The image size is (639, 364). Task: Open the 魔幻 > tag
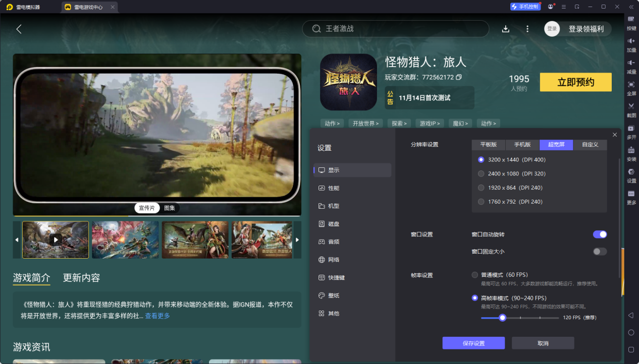coord(460,123)
